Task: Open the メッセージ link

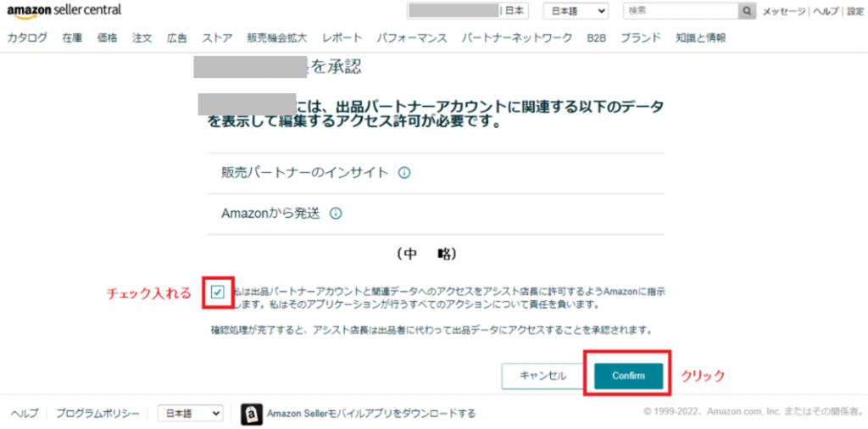Action: pyautogui.click(x=783, y=12)
